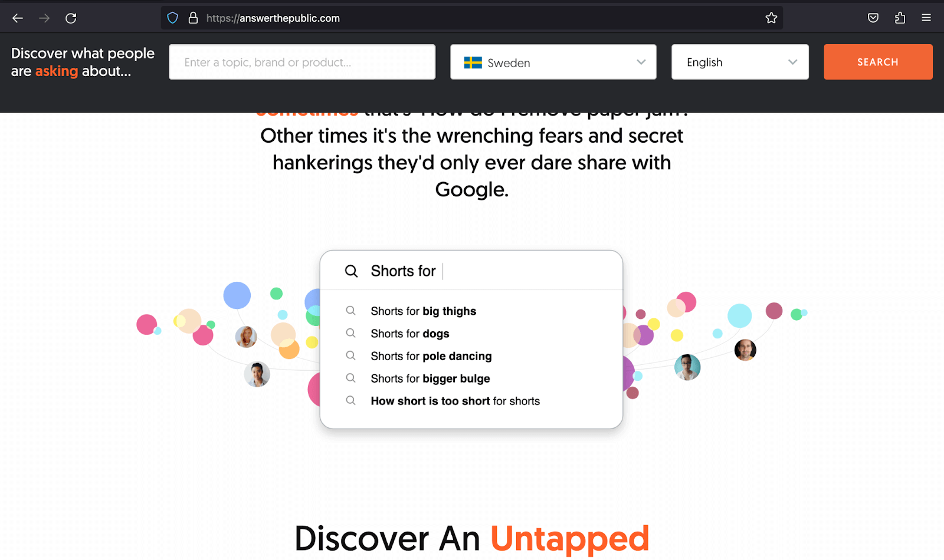Viewport: 944px width, 560px height.
Task: Open the English language dropdown
Action: click(740, 62)
